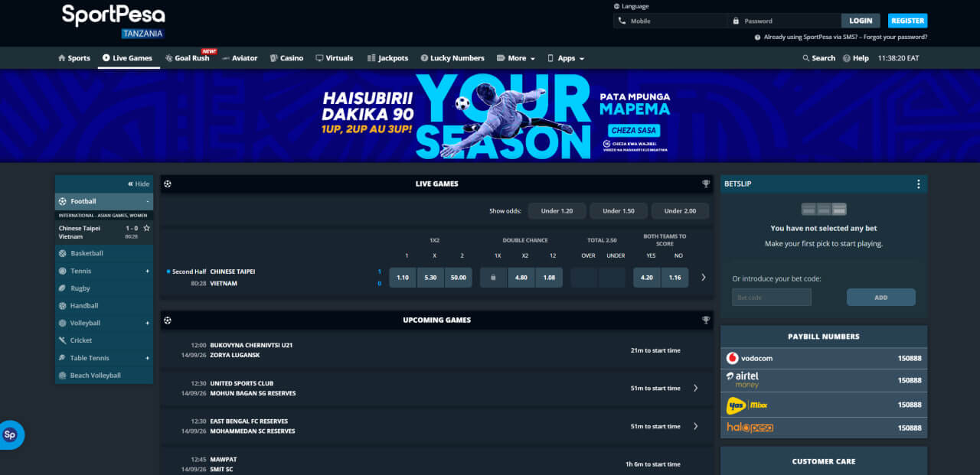Collapse the sidebar with Hide arrows
The image size is (980, 475).
coord(139,184)
